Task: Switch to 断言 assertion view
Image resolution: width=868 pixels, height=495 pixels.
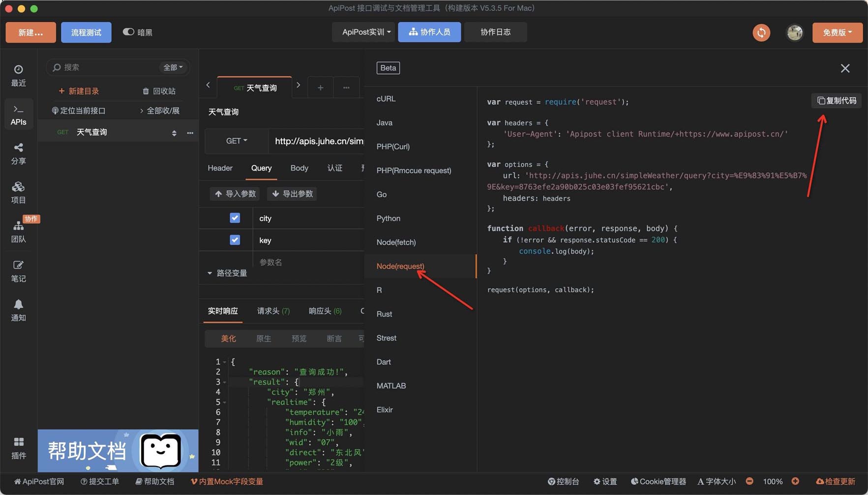Action: click(x=334, y=338)
